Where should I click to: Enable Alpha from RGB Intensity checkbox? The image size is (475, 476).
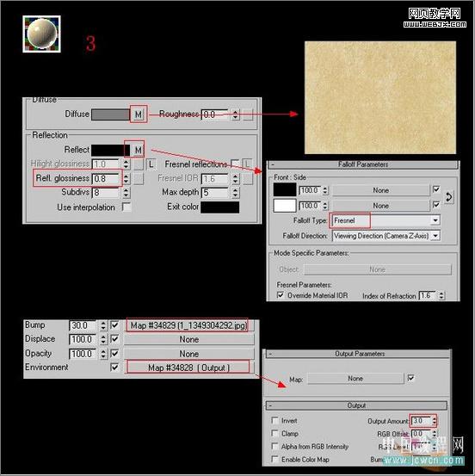[x=275, y=446]
